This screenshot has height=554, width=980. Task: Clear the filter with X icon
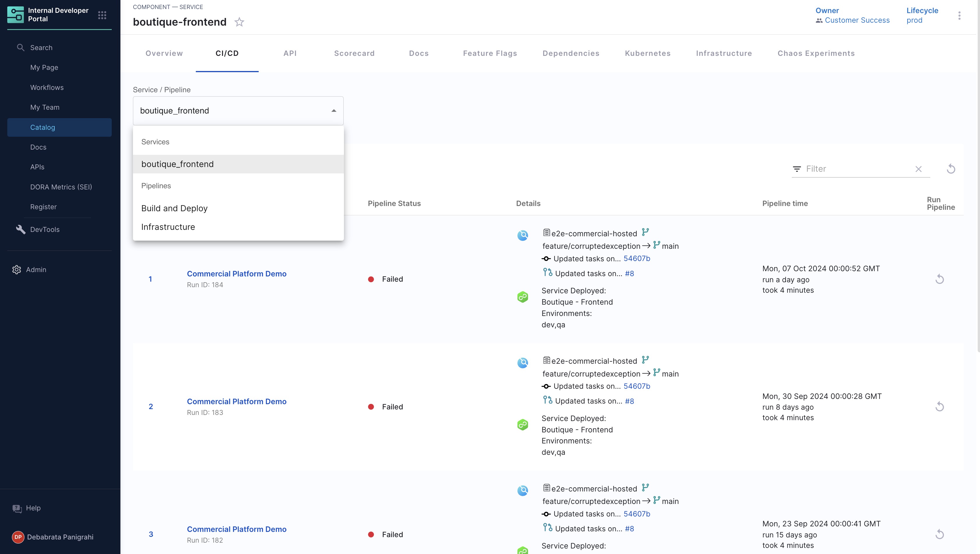point(918,169)
